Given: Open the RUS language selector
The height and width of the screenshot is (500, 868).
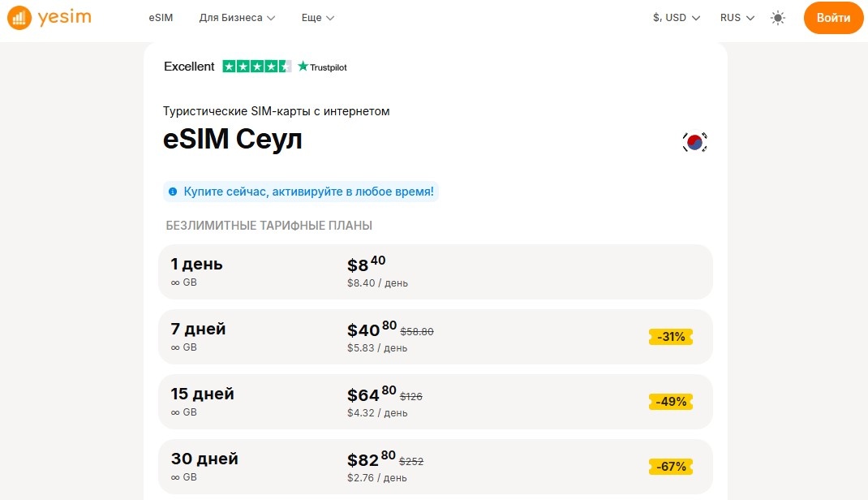Looking at the screenshot, I should click(737, 18).
